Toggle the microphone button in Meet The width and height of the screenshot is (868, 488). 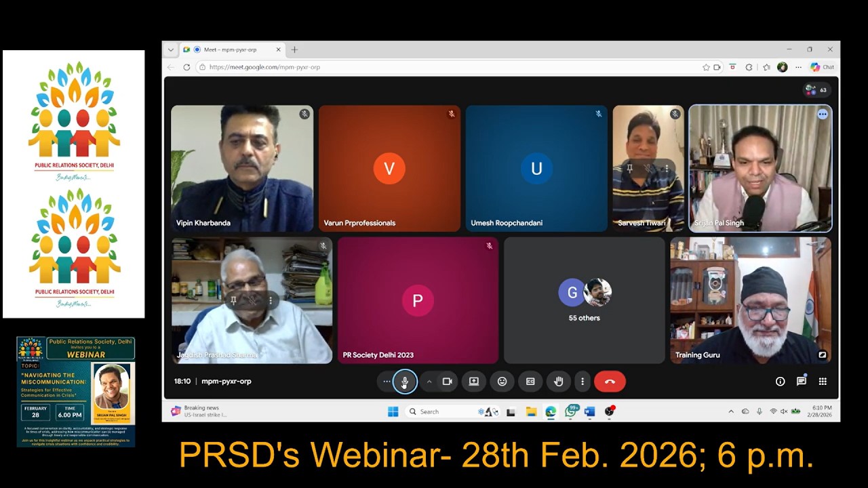pos(405,382)
